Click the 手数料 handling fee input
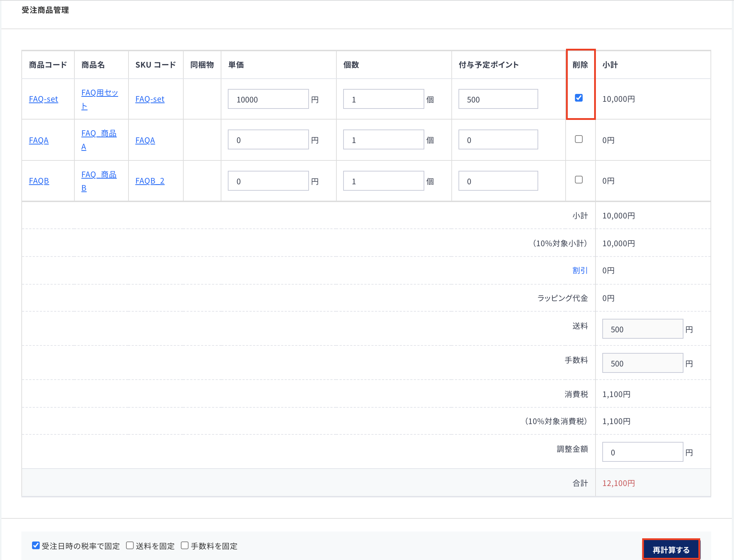734x560 pixels. 643,363
